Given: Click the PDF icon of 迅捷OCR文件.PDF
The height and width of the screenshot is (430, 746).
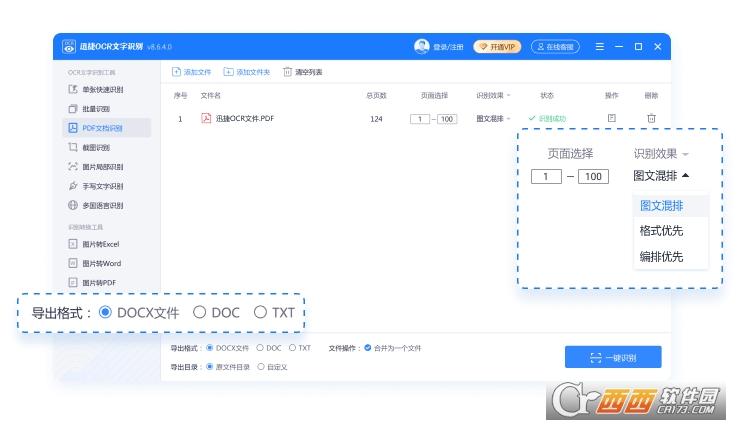Looking at the screenshot, I should 206,118.
